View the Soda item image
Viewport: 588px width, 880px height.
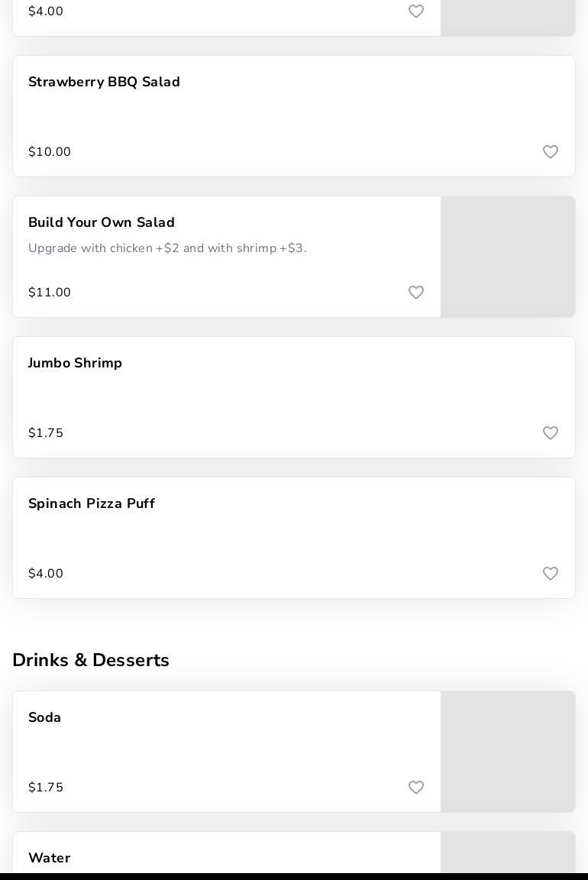(508, 752)
